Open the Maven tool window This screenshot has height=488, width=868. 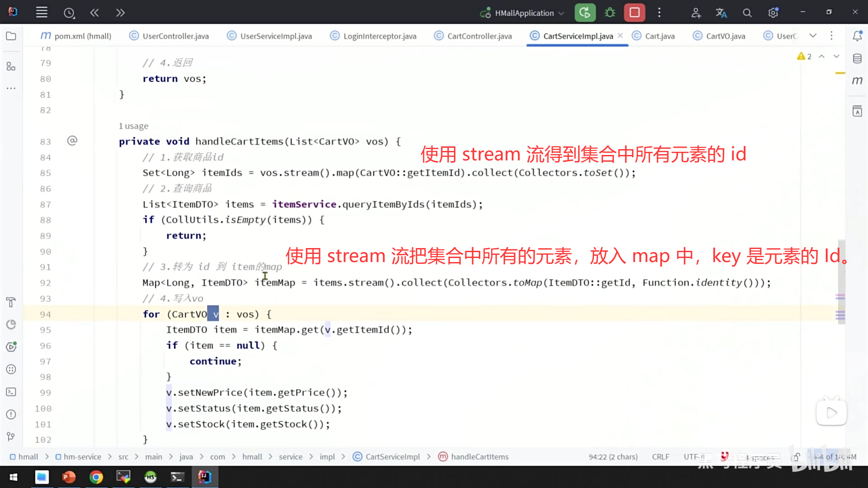(x=857, y=80)
